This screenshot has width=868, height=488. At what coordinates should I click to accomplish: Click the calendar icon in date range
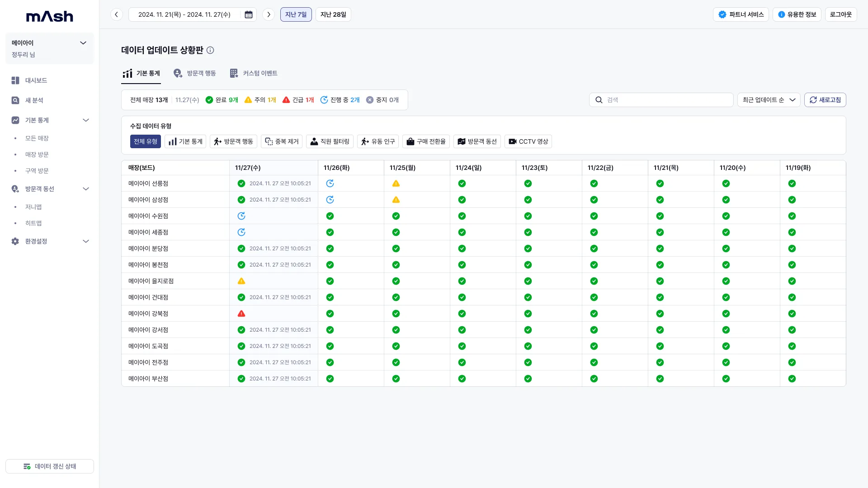pos(249,14)
